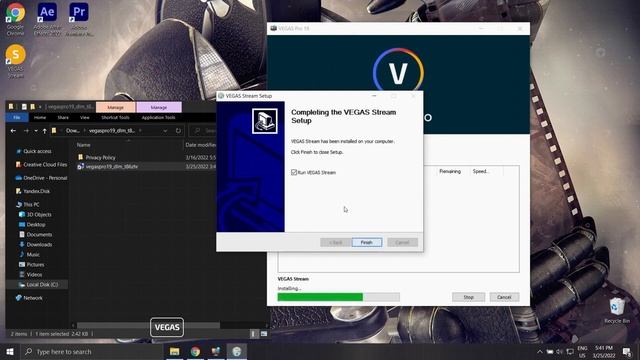Open Desktop folder in navigation pane
The width and height of the screenshot is (640, 360).
[36, 224]
